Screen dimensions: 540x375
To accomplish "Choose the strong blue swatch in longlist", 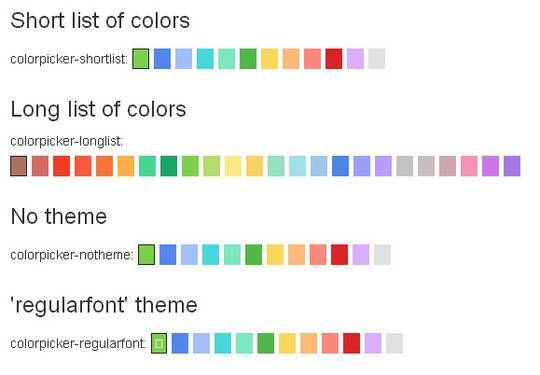I will pos(340,166).
